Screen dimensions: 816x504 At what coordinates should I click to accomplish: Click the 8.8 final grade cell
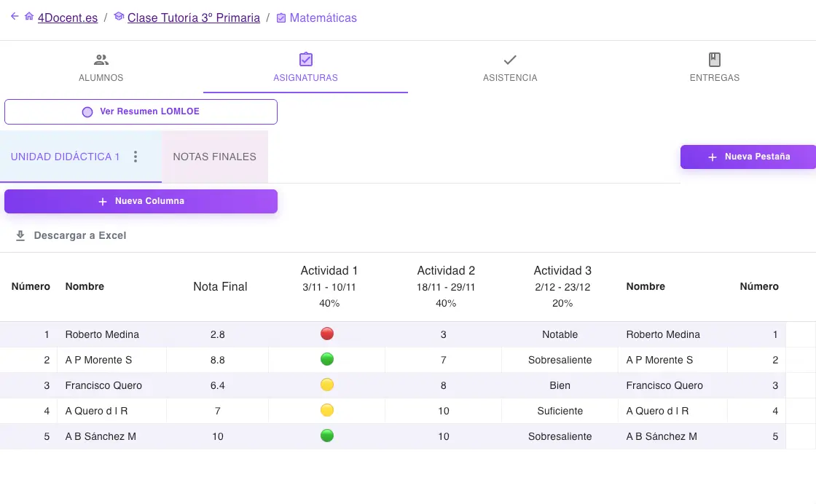pyautogui.click(x=218, y=360)
